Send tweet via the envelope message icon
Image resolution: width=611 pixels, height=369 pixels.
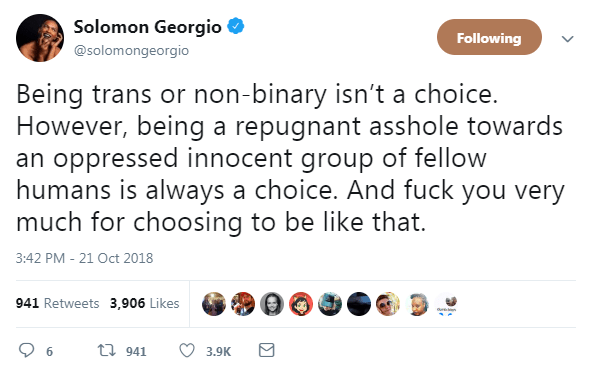[267, 350]
